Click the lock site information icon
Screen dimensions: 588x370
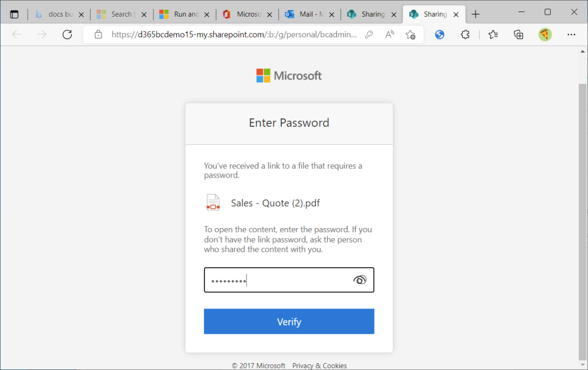[98, 34]
